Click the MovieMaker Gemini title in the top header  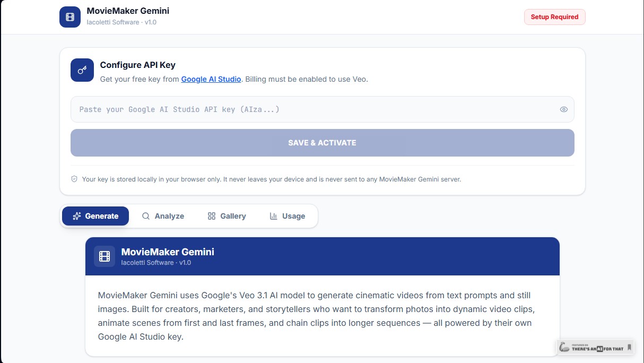point(128,11)
